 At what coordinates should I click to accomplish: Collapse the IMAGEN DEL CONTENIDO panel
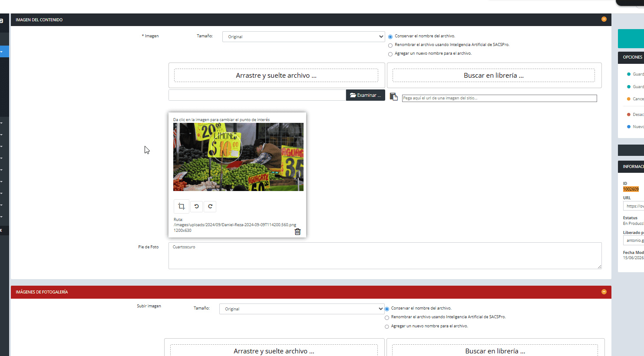click(x=604, y=19)
